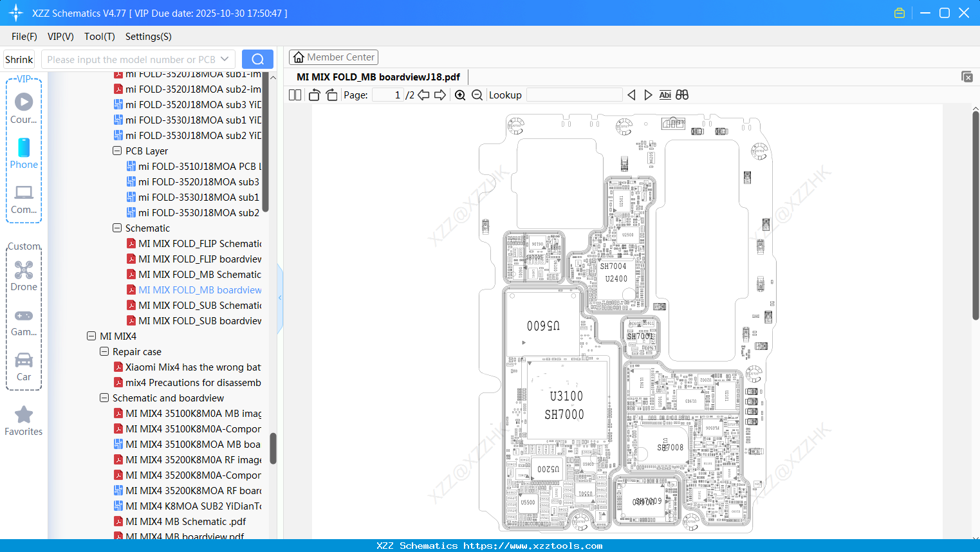Viewport: 980px width, 552px height.
Task: Collapse the Schematic folder
Action: [x=117, y=228]
